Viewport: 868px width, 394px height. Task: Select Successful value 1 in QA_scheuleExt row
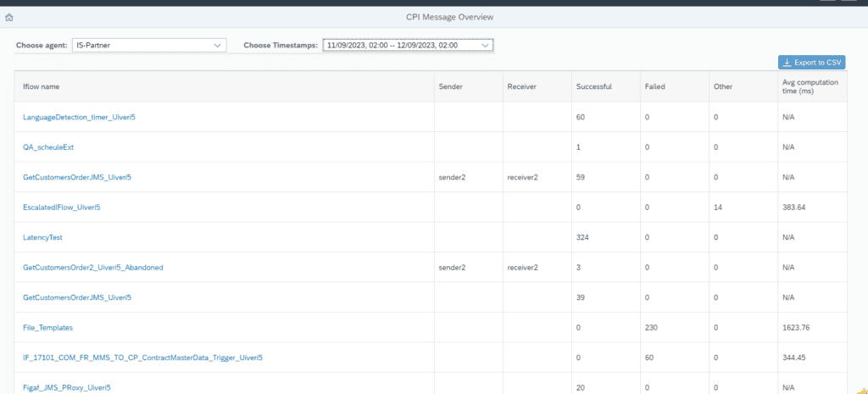[578, 147]
